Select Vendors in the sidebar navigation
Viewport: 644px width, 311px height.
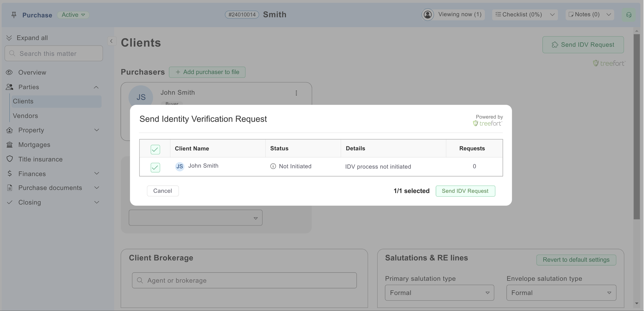tap(25, 116)
